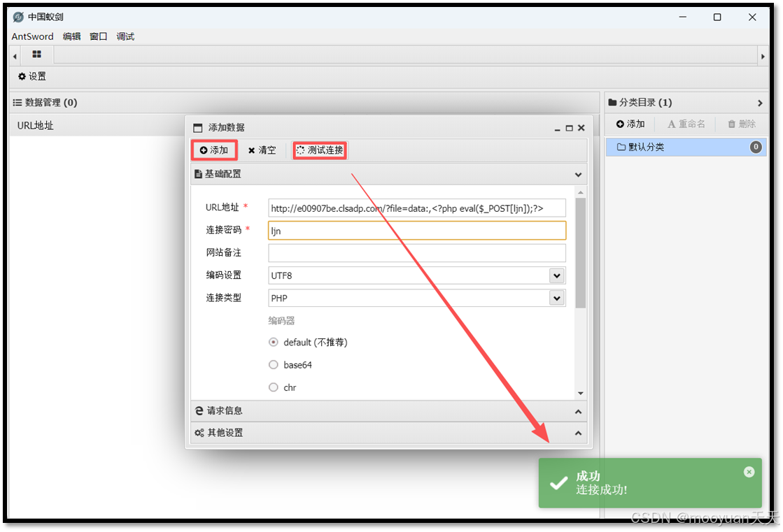Click the URL地址 column header
Image resolution: width=783 pixels, height=532 pixels.
36,126
